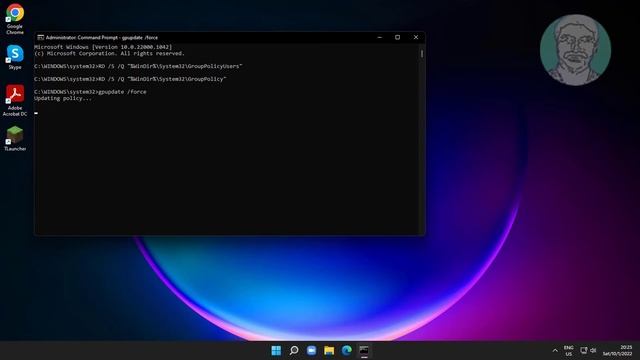The width and height of the screenshot is (640, 360).
Task: Click the Command Prompt title bar icon
Action: pyautogui.click(x=40, y=37)
